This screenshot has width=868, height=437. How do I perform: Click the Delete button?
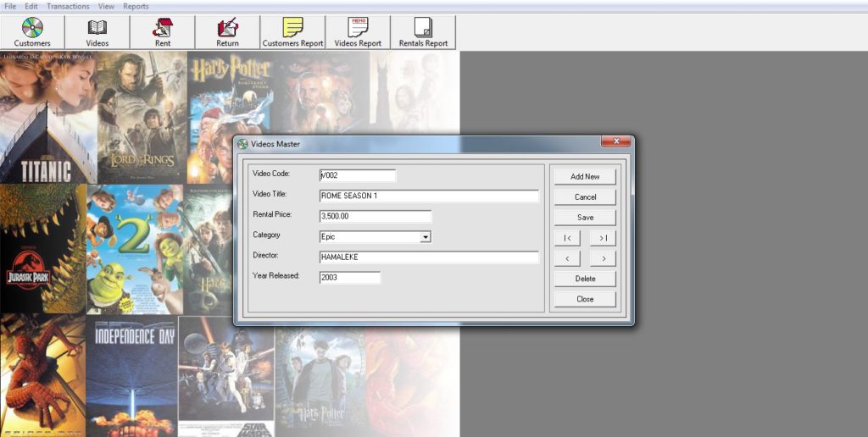point(585,279)
